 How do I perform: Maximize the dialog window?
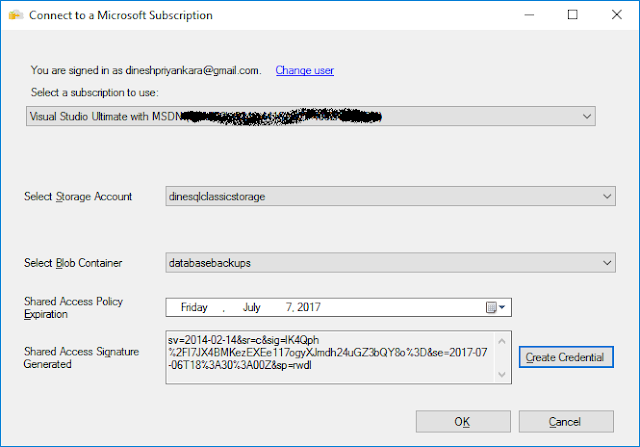tap(572, 16)
